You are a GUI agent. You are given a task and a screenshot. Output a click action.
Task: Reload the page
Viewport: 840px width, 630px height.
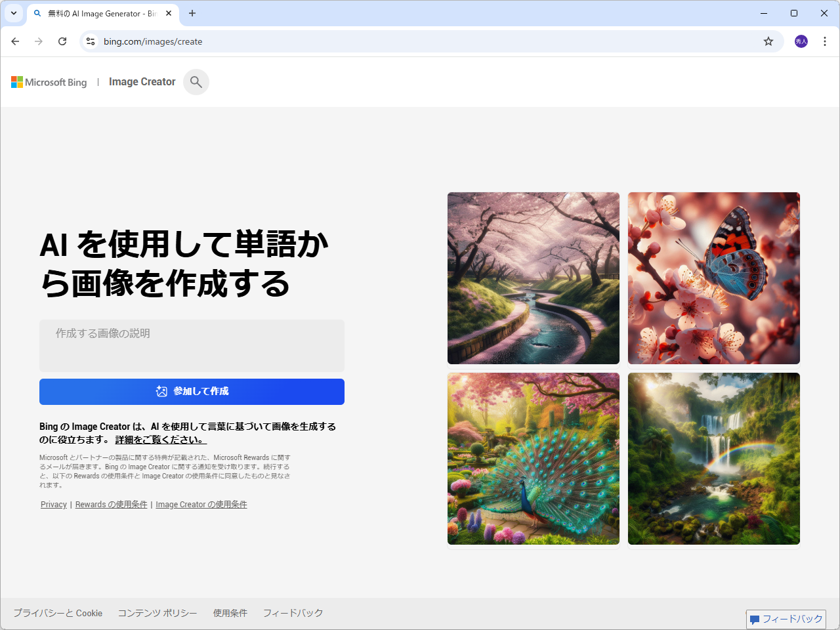click(62, 41)
